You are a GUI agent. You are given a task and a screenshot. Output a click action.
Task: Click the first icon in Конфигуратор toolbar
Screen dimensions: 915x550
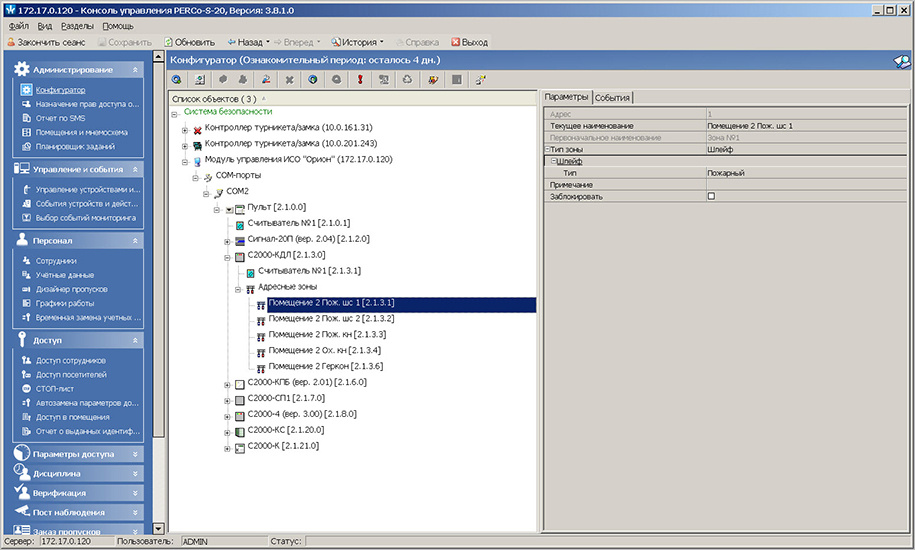(177, 79)
